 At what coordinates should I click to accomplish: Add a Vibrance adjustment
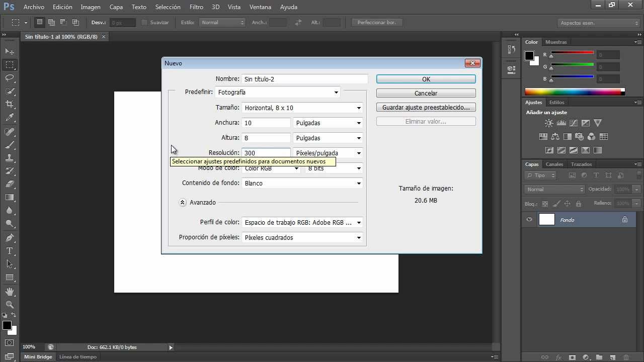click(x=598, y=123)
